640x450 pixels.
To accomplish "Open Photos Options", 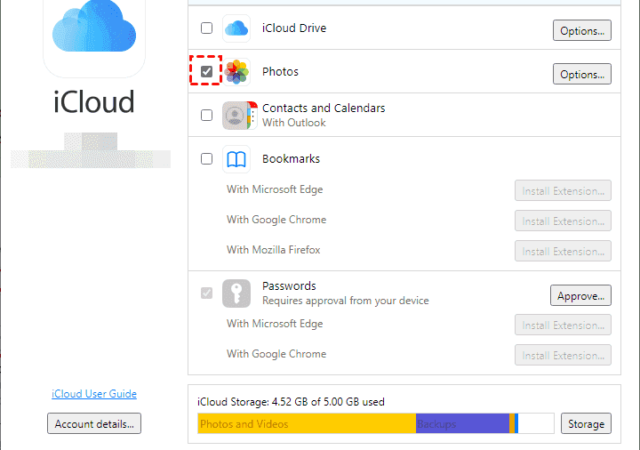I will [582, 74].
